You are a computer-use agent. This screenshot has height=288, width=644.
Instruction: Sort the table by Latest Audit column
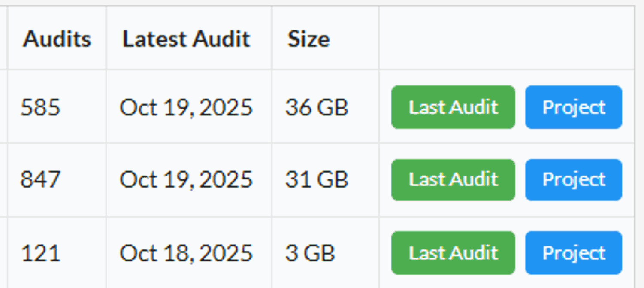point(186,39)
